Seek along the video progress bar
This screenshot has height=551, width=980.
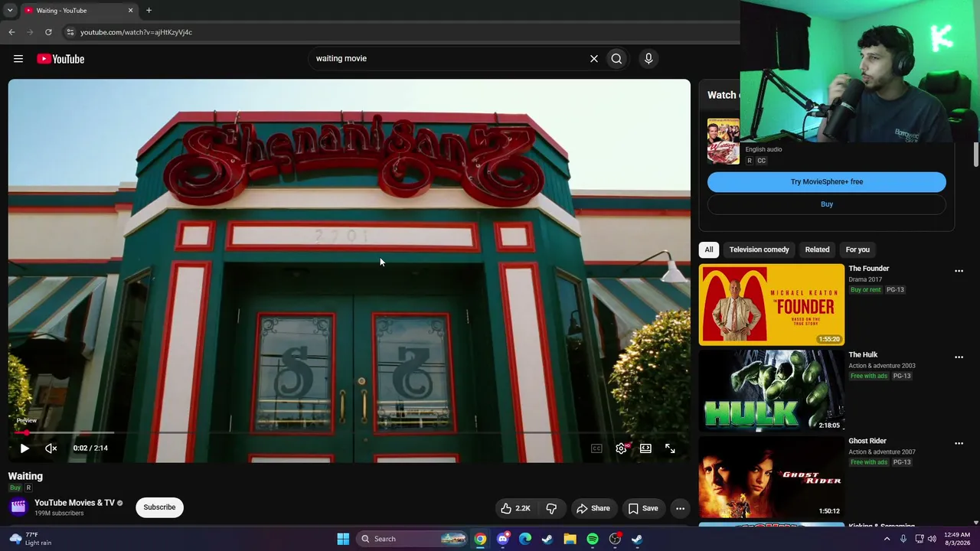point(349,432)
